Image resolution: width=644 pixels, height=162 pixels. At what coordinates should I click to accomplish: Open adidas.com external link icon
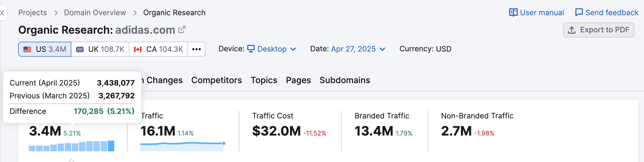click(x=182, y=30)
